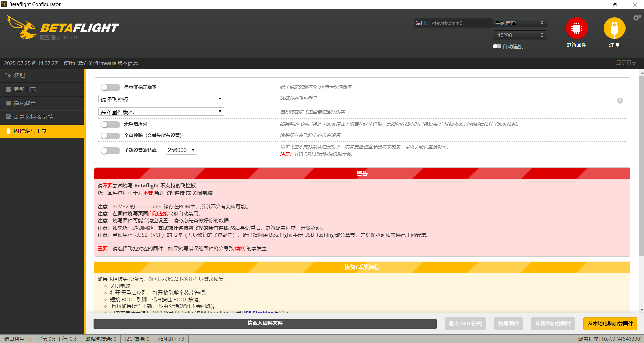Toggle 全盘擦除 switch
Screen dimensions: 644x343
tap(110, 136)
